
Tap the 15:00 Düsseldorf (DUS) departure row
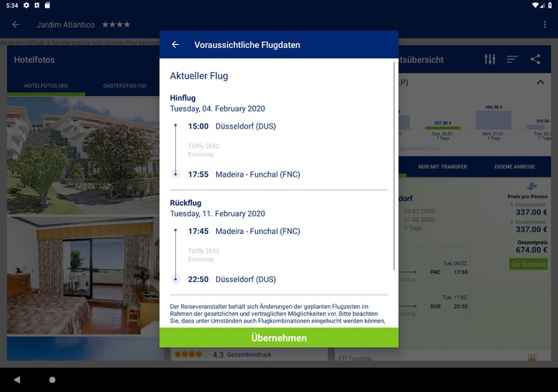click(x=232, y=126)
